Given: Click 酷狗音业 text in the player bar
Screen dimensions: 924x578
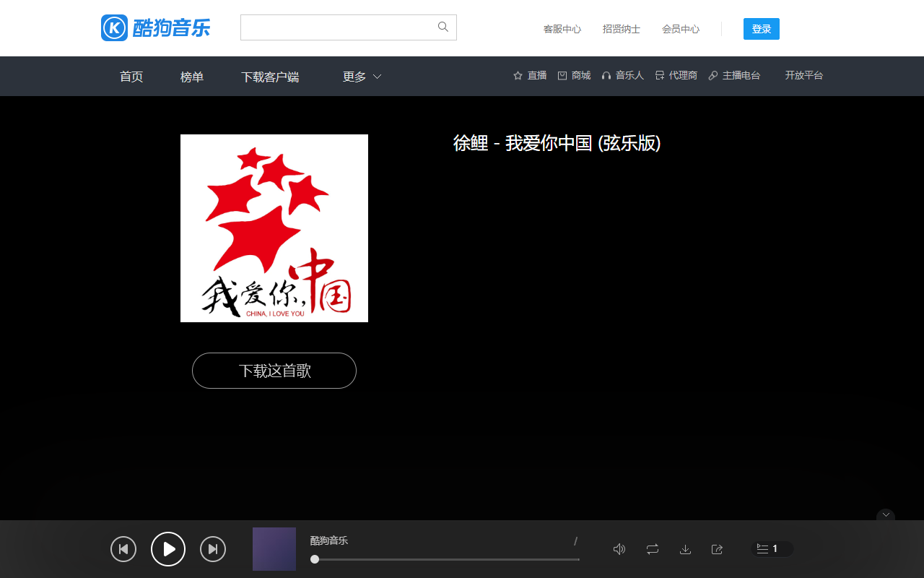Looking at the screenshot, I should tap(329, 540).
